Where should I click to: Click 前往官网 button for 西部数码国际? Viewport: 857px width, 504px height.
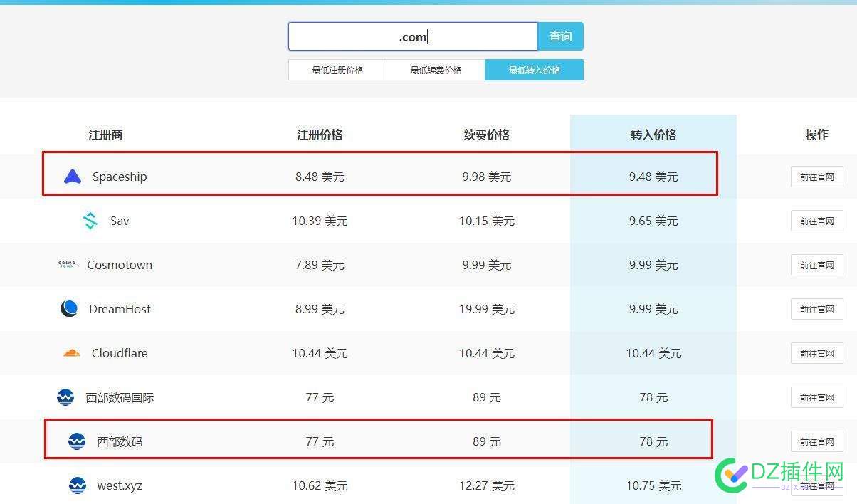point(816,397)
